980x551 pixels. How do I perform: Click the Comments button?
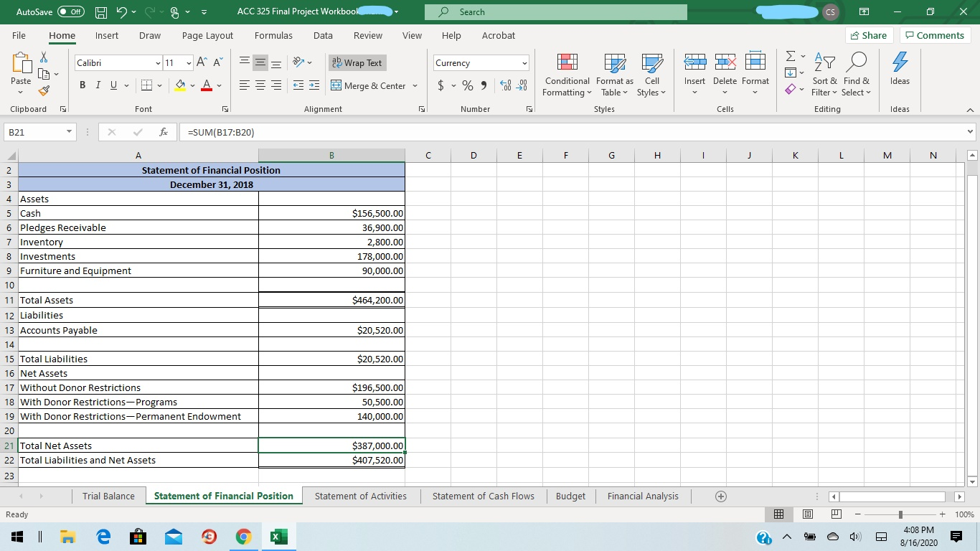(x=935, y=35)
